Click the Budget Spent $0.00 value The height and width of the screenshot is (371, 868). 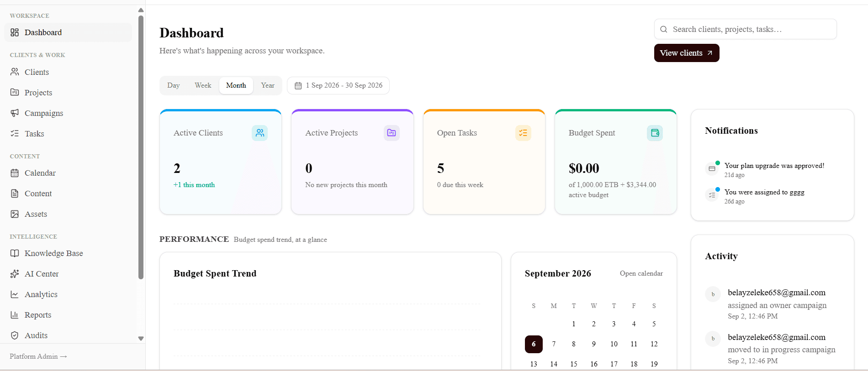pyautogui.click(x=584, y=168)
